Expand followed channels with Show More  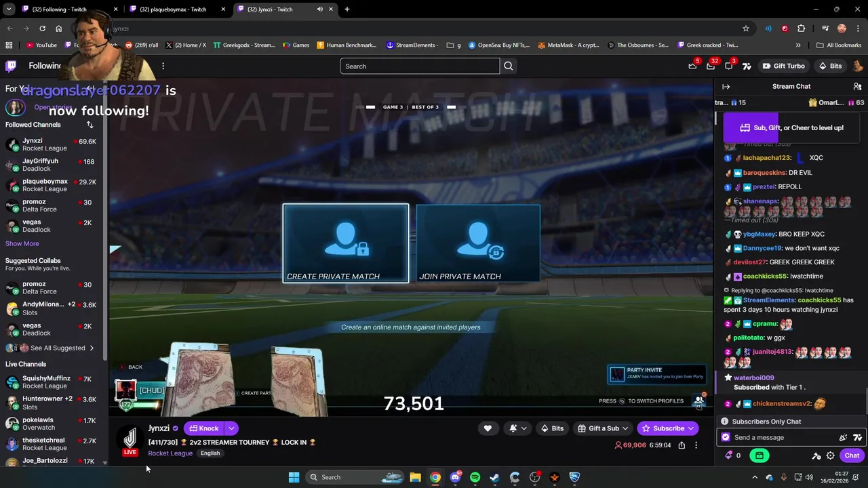pos(22,243)
